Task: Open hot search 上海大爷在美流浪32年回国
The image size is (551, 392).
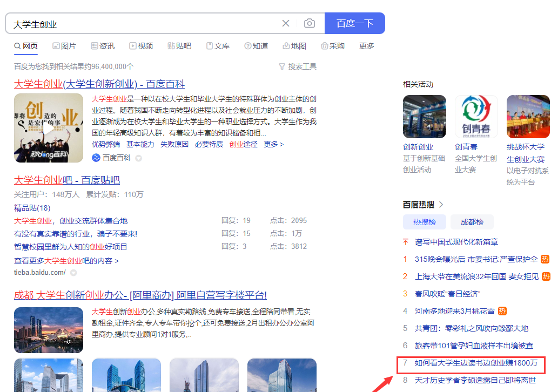Action: pos(477,276)
